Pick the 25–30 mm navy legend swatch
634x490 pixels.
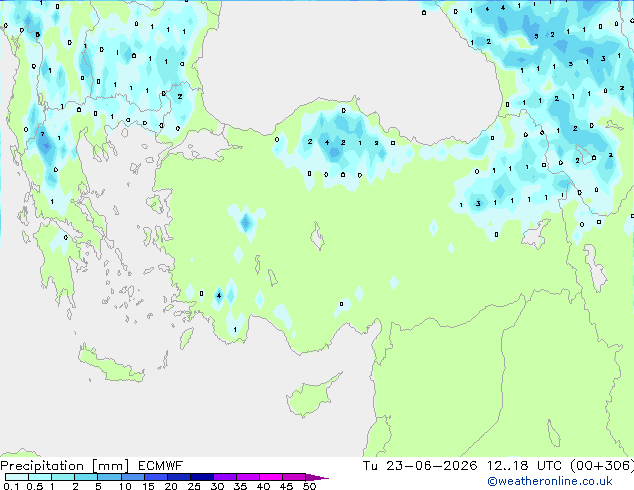point(202,477)
